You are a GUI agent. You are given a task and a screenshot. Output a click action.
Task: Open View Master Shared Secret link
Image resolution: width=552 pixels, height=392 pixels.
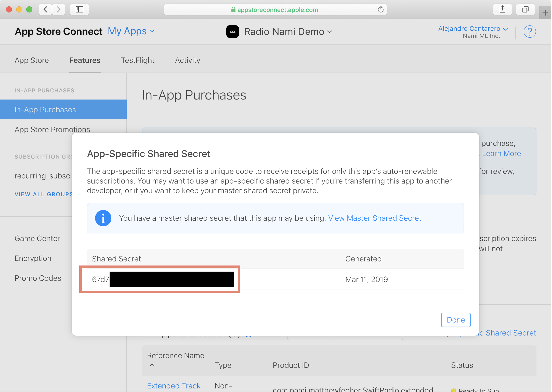[x=374, y=218]
